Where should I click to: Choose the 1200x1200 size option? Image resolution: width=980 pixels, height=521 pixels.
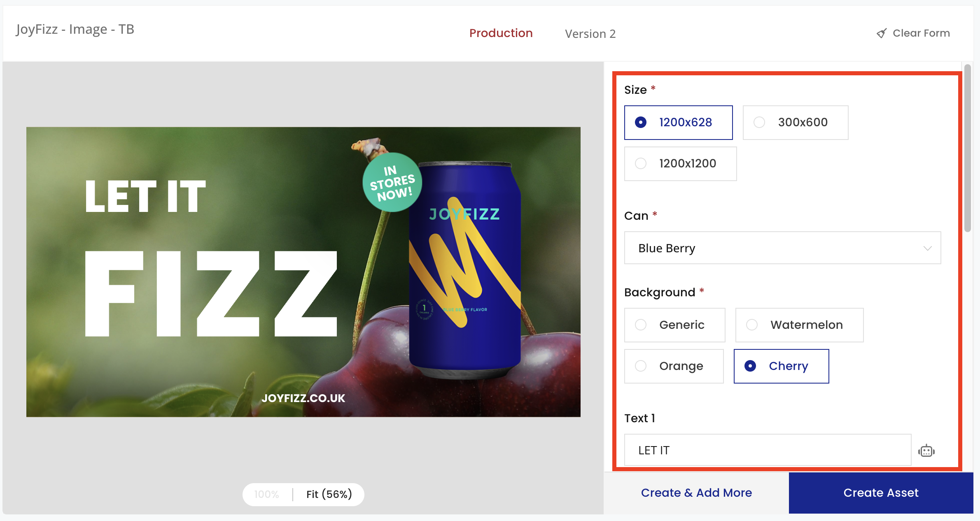(680, 163)
